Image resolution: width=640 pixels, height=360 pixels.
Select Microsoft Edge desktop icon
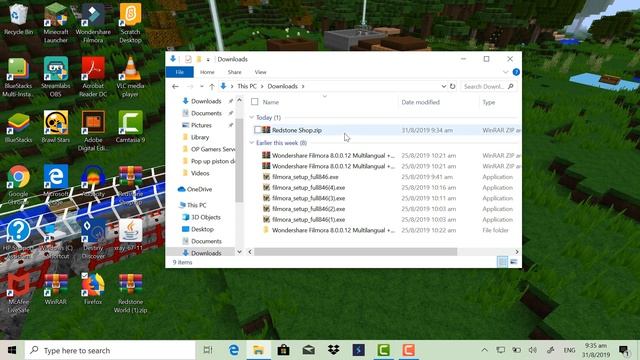pos(56,184)
